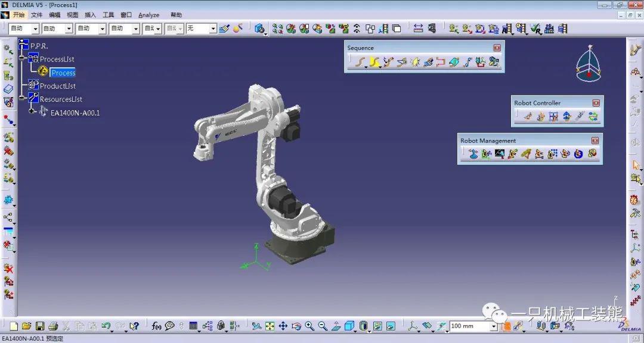
Task: Click last icon in Sequence toolbar
Action: coord(494,62)
